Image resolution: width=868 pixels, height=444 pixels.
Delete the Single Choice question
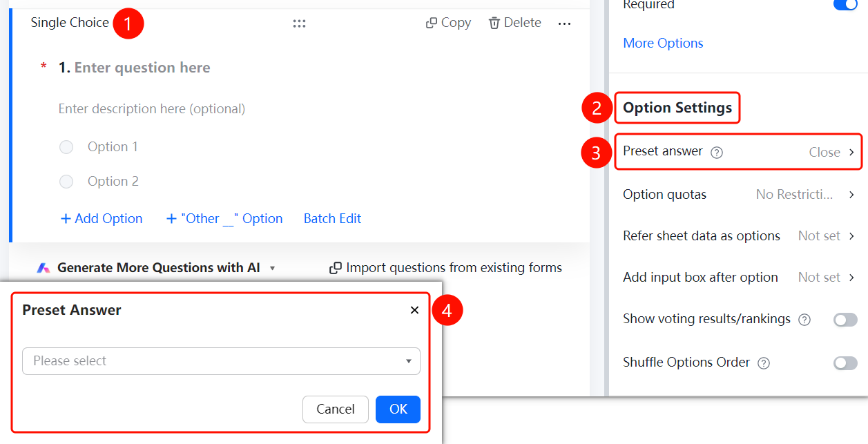click(515, 23)
